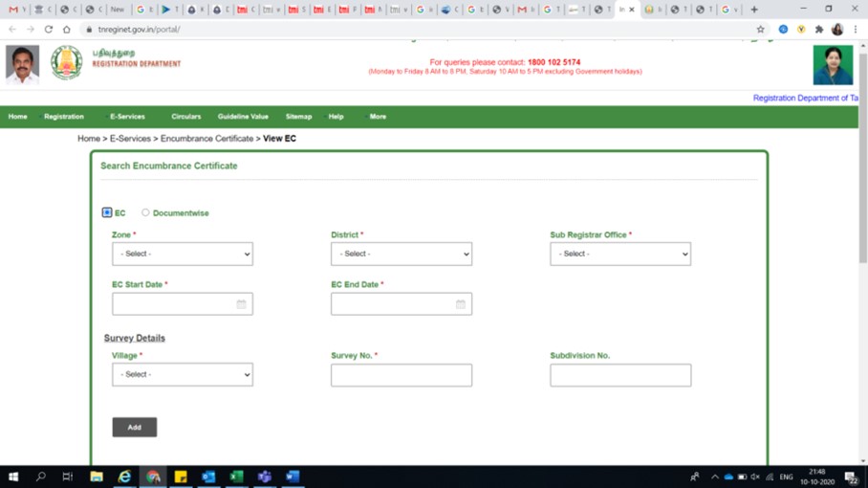The image size is (868, 488).
Task: Open the Chrome extensions puzzle icon
Action: tap(819, 30)
